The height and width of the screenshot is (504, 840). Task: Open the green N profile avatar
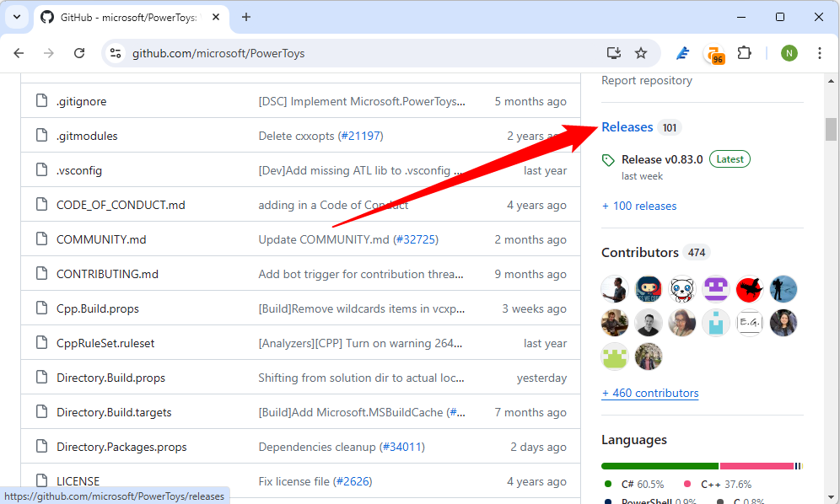click(789, 53)
